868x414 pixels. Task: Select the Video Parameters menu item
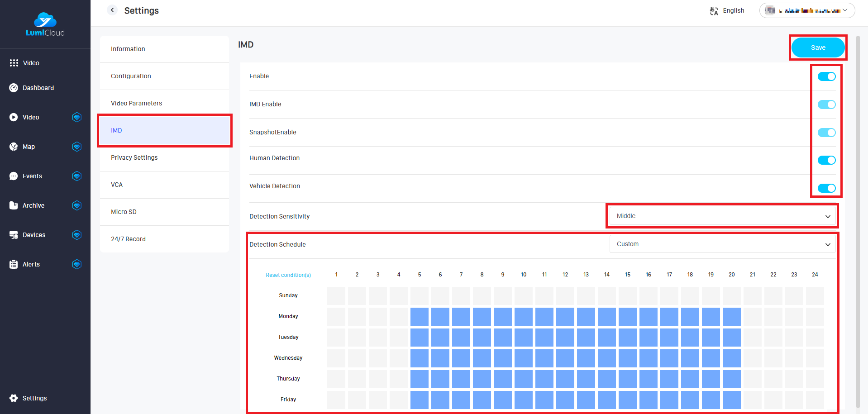click(136, 103)
